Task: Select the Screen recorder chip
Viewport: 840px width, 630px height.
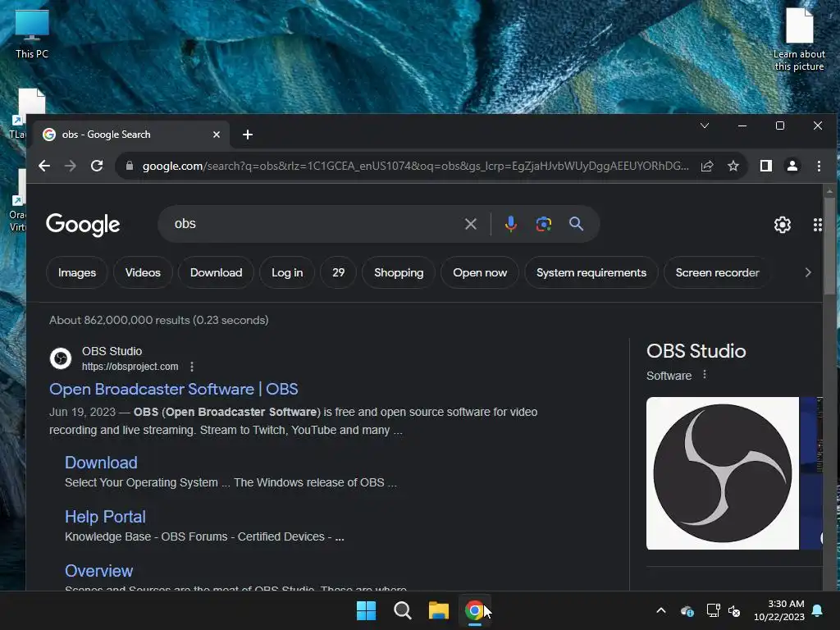Action: (717, 272)
